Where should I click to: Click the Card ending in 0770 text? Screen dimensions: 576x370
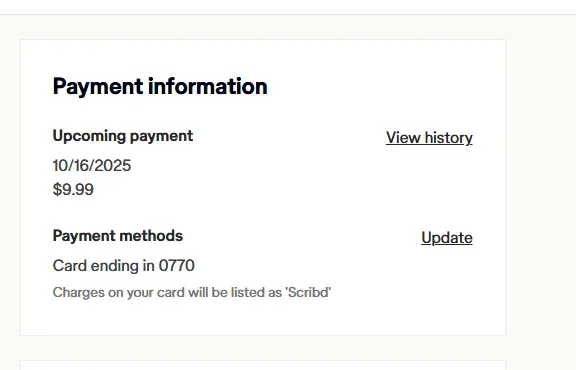click(123, 265)
